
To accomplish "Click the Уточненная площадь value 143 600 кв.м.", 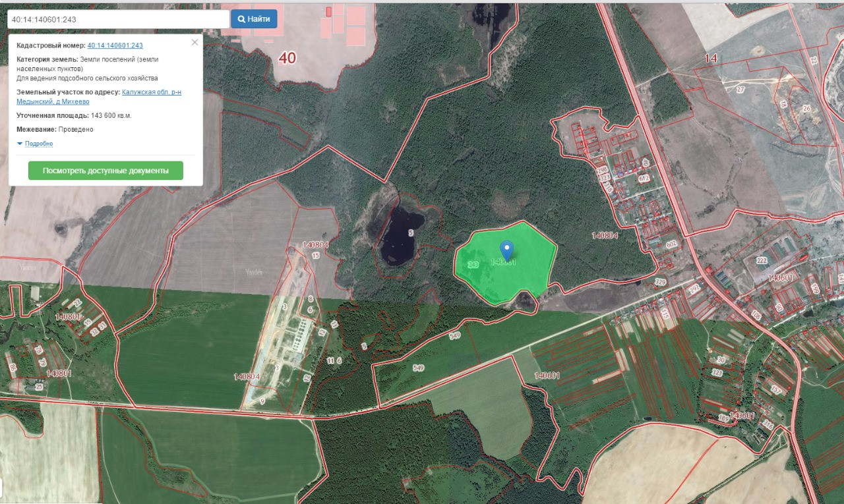I will 111,115.
